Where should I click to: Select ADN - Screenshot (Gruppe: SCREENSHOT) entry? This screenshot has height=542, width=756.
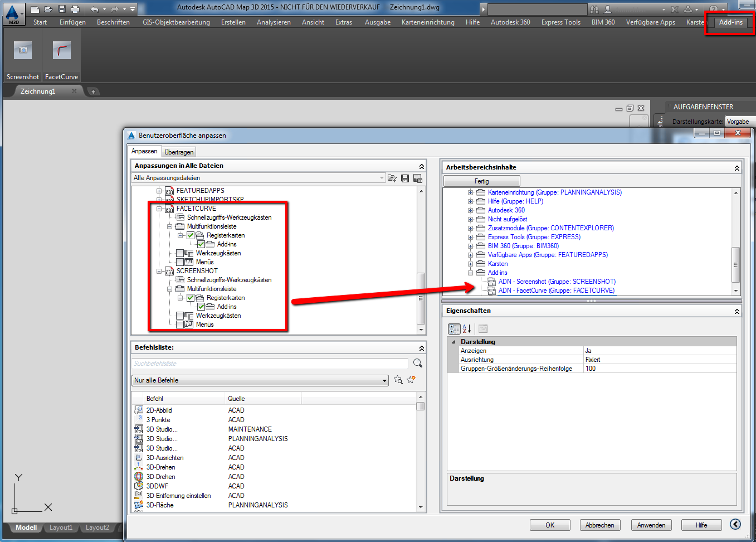point(557,282)
